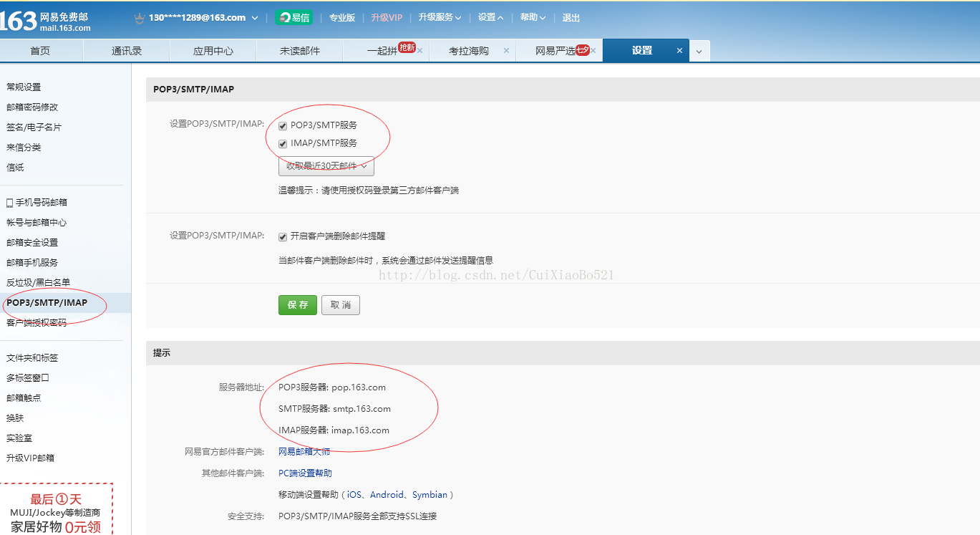The height and width of the screenshot is (535, 980).
Task: Open 来信分类 in sidebar
Action: coord(24,148)
